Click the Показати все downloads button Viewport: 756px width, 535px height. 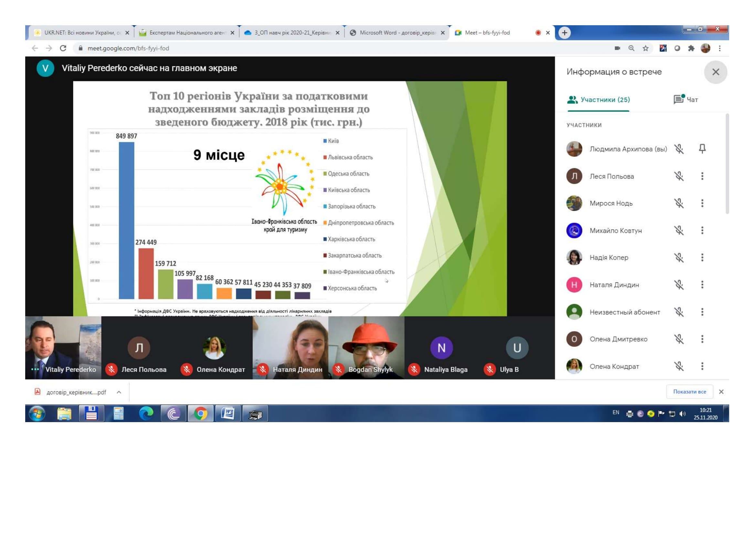pyautogui.click(x=689, y=392)
